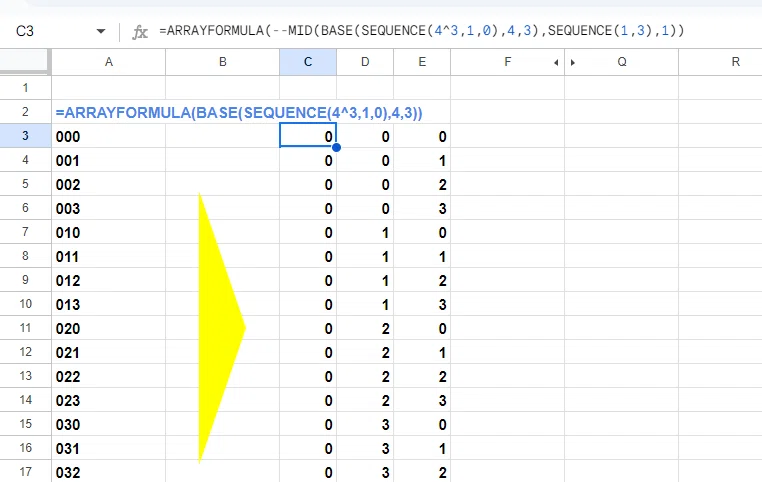This screenshot has height=482, width=762.
Task: Click cell E4 showing 1
Action: 422,160
